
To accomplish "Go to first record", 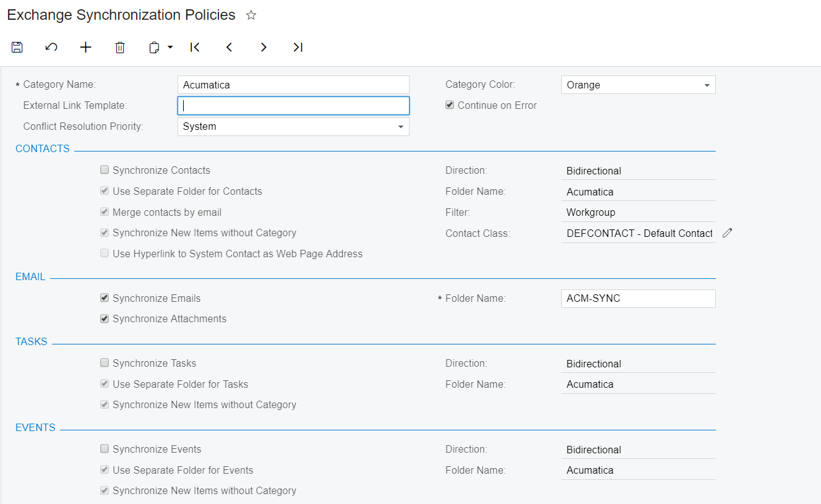I will pyautogui.click(x=195, y=47).
